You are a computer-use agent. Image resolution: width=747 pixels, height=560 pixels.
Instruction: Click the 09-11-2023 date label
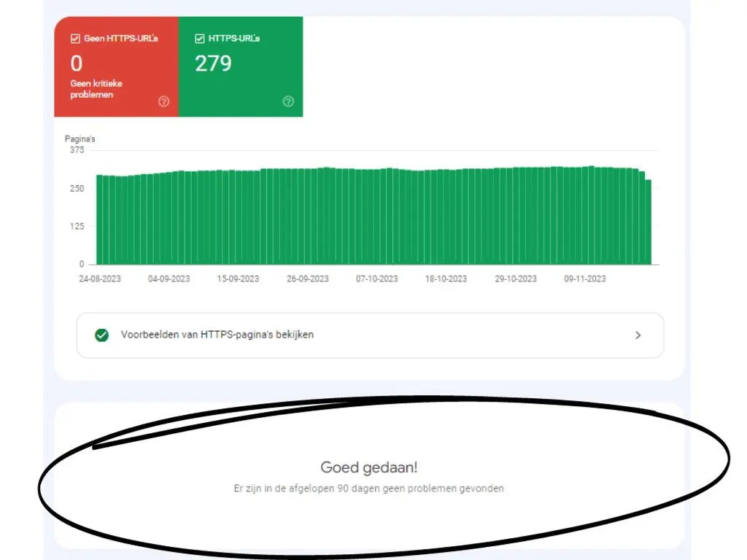(x=585, y=279)
